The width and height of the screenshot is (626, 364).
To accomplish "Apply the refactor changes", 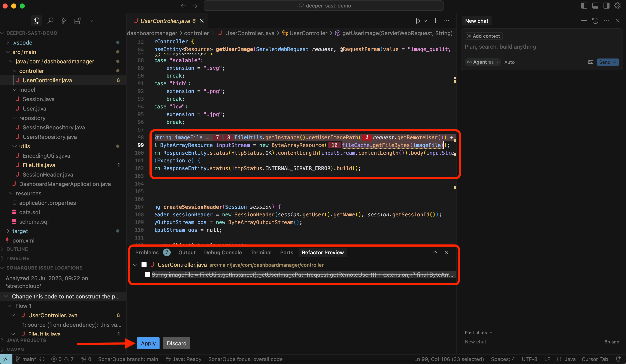I will tap(148, 343).
